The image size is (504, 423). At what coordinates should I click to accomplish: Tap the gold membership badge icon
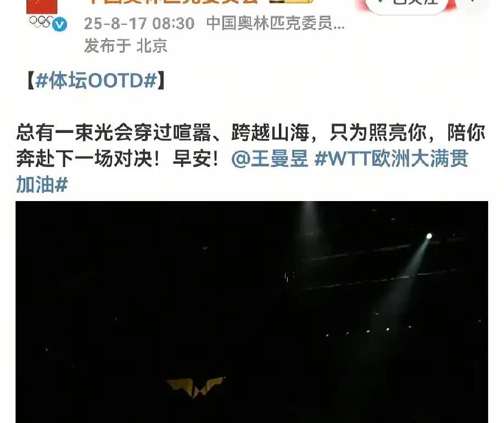291,1
